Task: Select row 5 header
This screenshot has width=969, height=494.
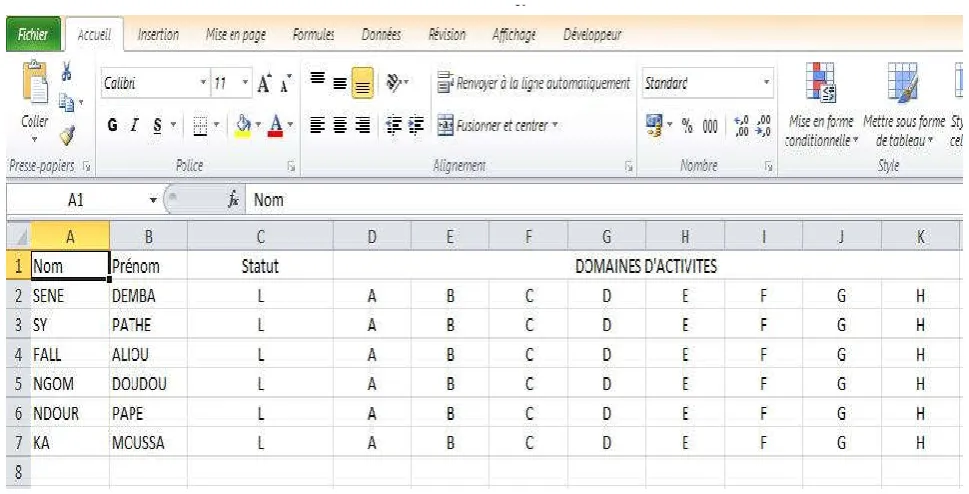Action: [19, 384]
